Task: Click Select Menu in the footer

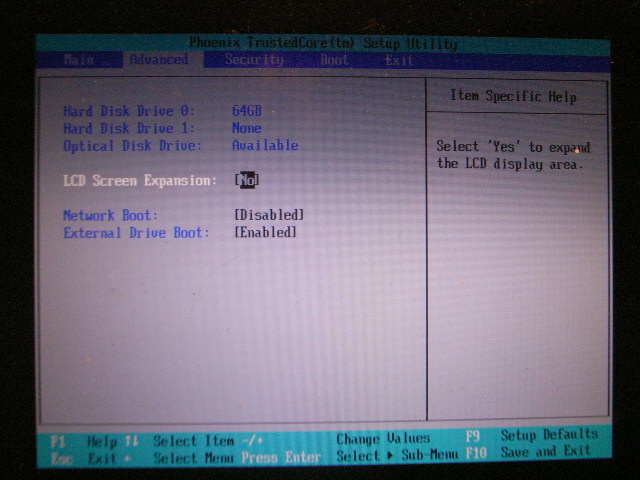Action: tap(193, 458)
